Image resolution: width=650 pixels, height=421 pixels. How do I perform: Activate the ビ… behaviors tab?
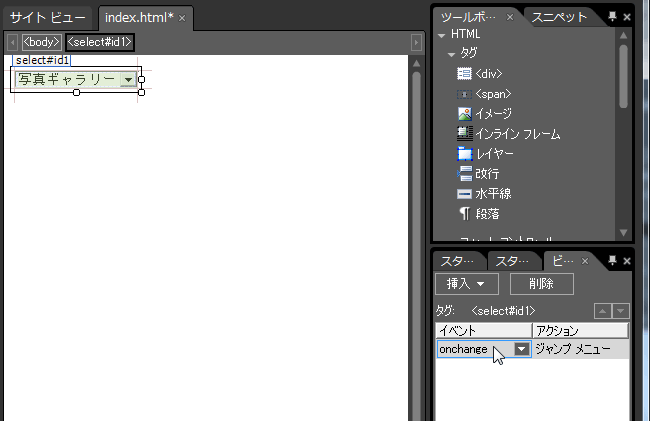(563, 261)
